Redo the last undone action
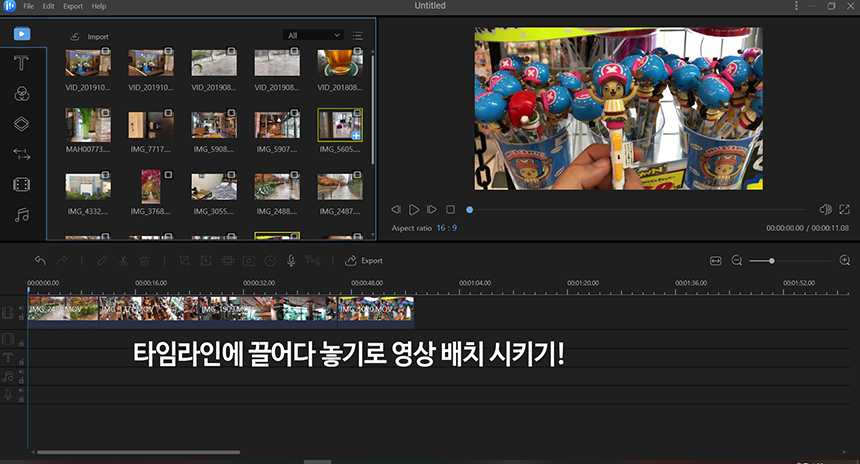 click(62, 261)
